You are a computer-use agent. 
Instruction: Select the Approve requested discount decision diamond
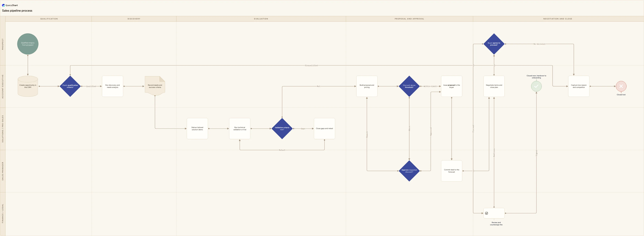tap(409, 171)
